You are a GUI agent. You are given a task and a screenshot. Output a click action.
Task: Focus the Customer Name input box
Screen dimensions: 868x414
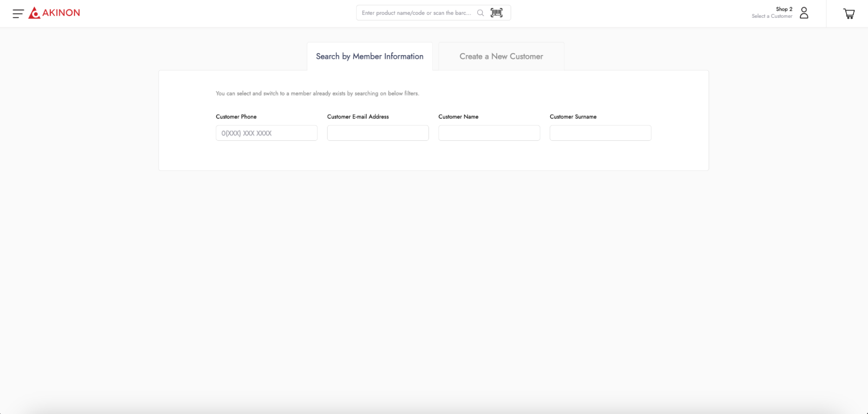coord(489,133)
